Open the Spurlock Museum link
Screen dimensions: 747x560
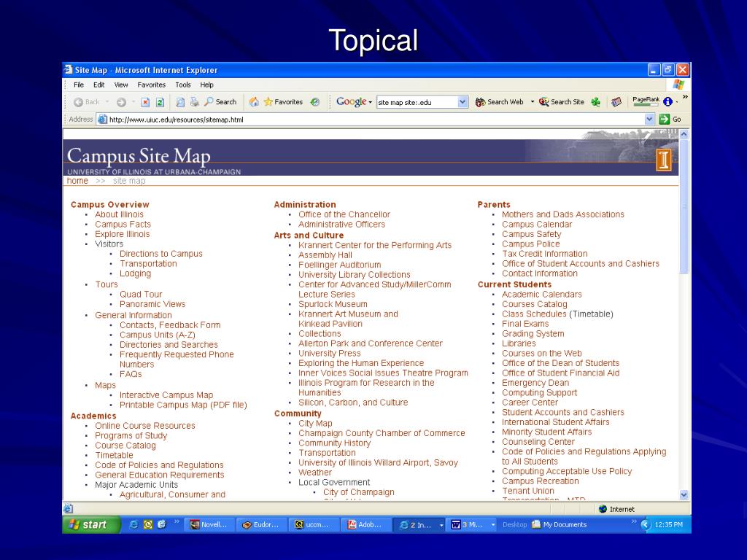click(x=333, y=304)
